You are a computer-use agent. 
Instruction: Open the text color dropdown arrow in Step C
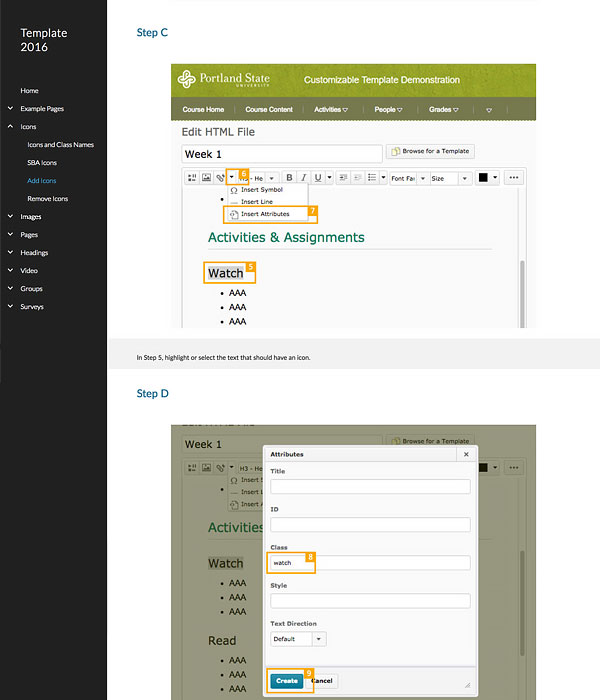495,178
